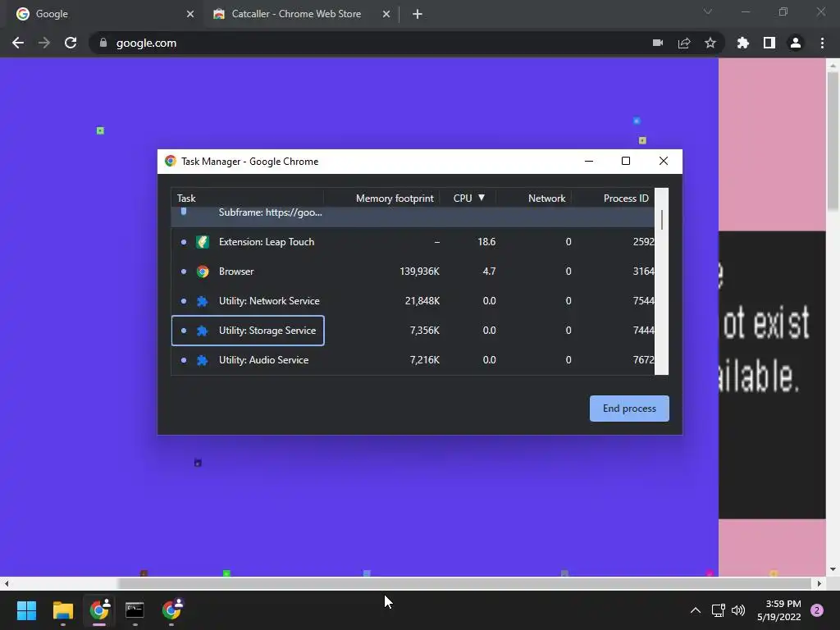
Task: Close the Google tab
Action: [190, 14]
